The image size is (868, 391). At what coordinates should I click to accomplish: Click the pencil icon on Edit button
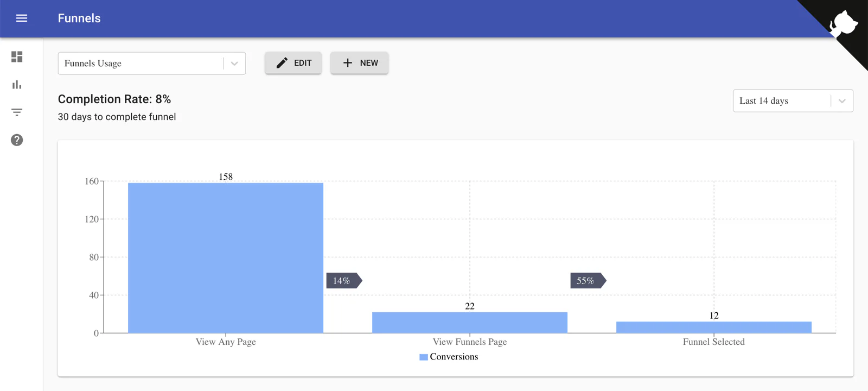coord(282,63)
